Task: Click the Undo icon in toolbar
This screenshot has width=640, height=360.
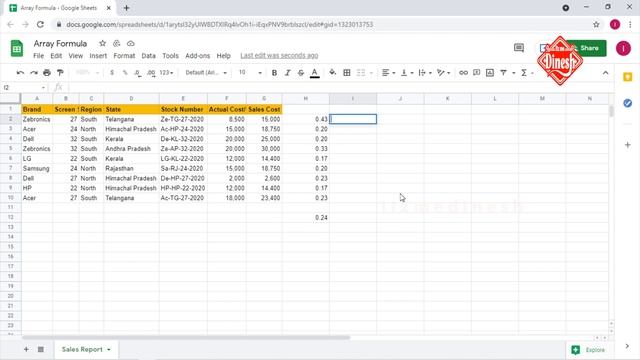Action: point(20,73)
